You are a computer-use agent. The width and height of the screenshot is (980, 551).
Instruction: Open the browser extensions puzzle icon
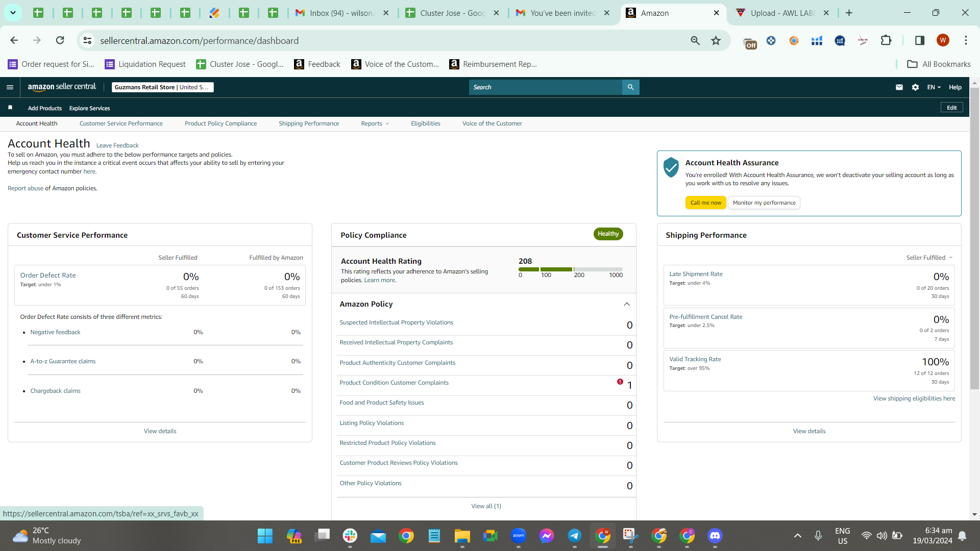(886, 40)
